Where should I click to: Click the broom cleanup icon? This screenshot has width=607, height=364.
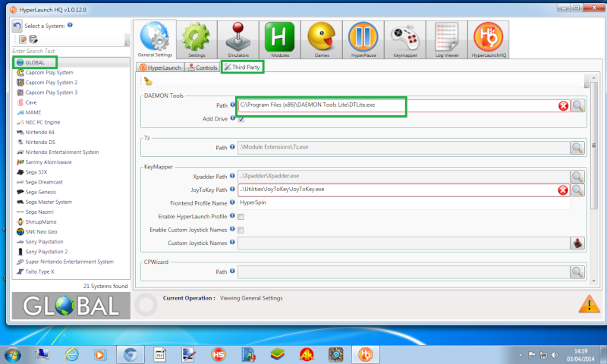(148, 81)
